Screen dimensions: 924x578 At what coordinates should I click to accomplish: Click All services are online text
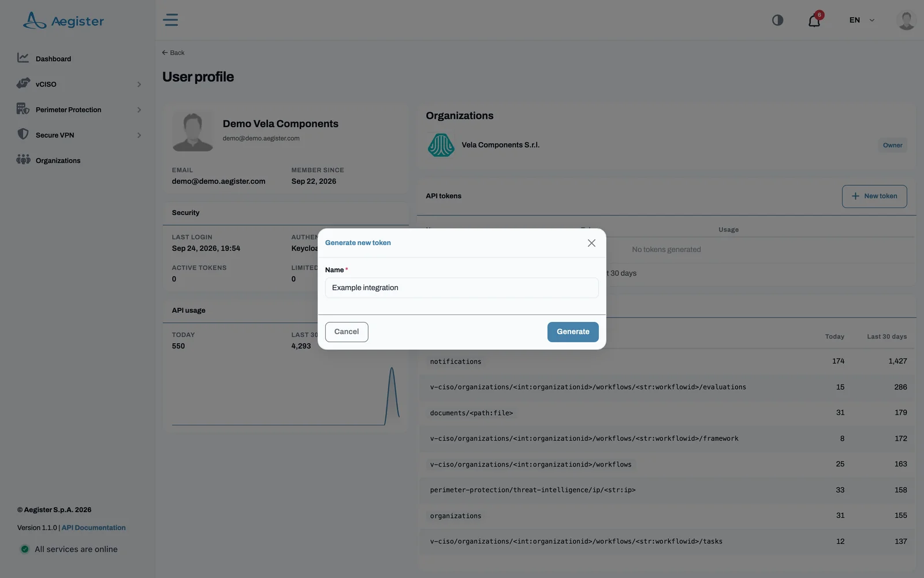[x=76, y=549]
